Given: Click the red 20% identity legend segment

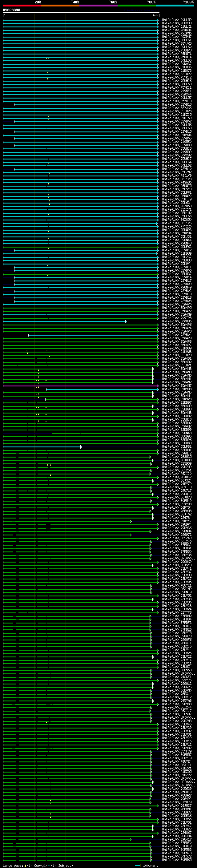Looking at the screenshot, I should click(22, 6).
